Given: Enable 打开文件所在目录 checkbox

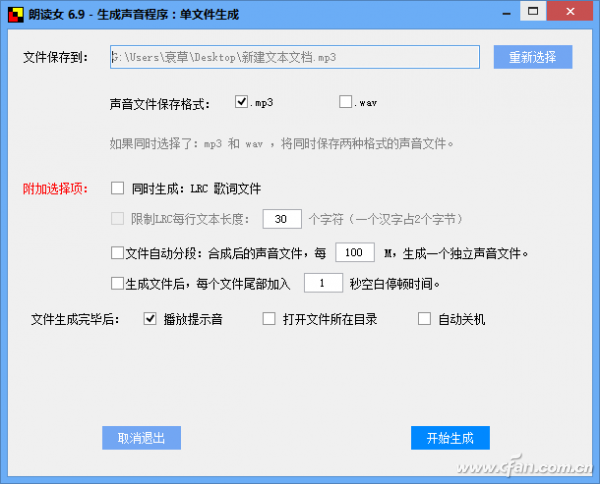Looking at the screenshot, I should click(x=269, y=319).
